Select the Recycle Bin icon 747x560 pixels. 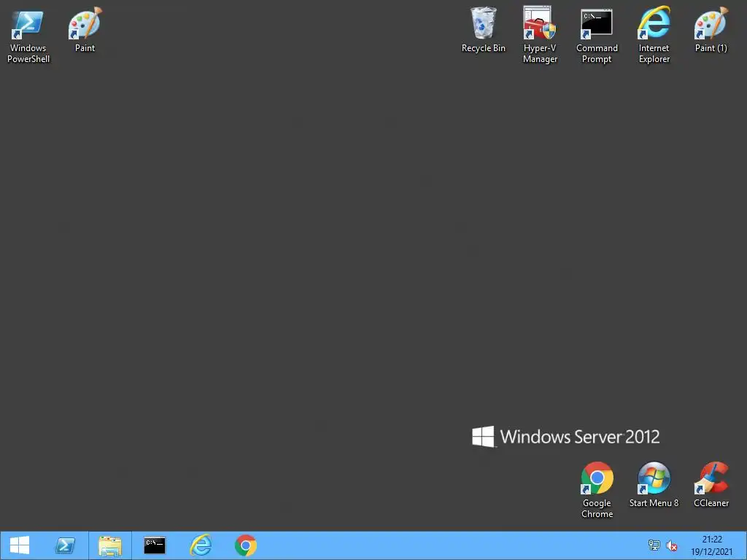click(x=483, y=29)
